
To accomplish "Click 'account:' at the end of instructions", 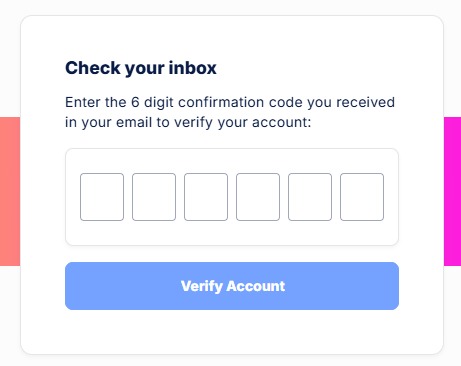I will click(x=282, y=123).
